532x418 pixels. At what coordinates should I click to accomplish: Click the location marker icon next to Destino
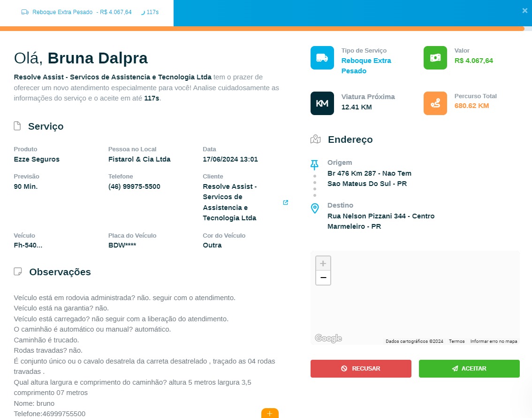pos(315,209)
